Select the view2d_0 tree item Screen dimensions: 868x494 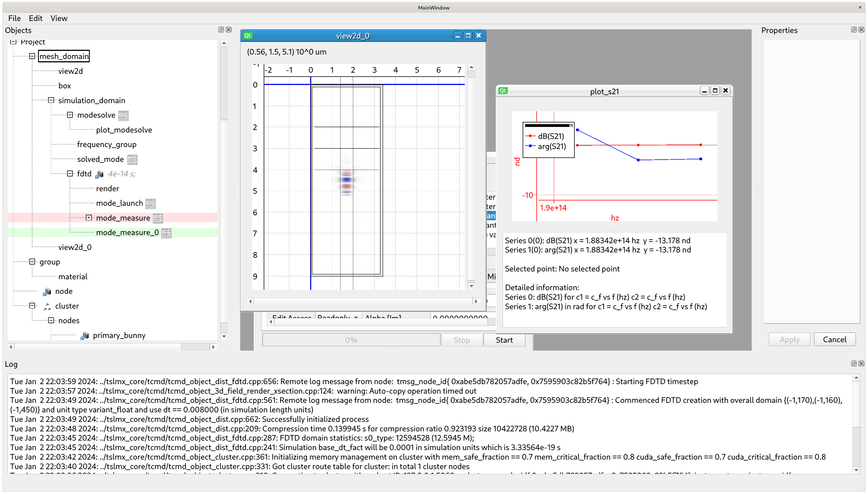(x=75, y=247)
